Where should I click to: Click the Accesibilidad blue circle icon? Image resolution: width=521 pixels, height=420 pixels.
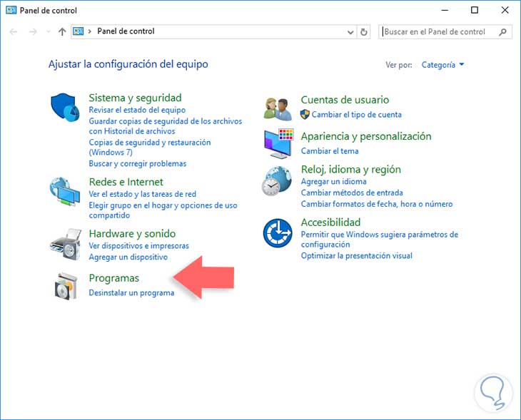point(278,232)
